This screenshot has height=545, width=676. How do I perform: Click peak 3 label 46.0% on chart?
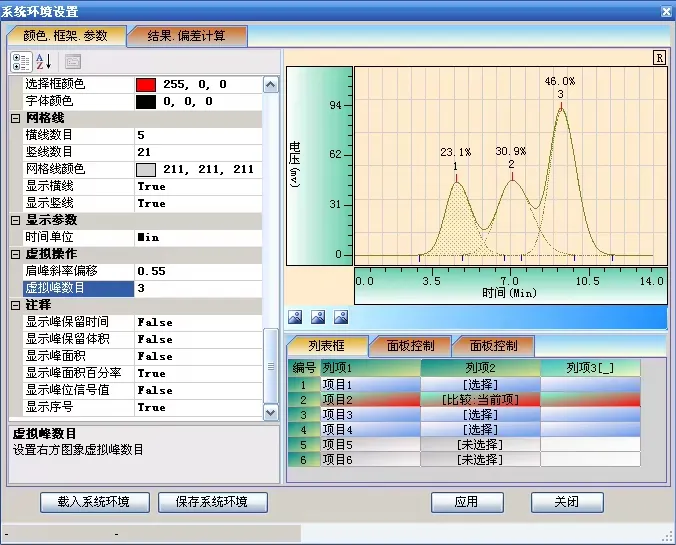(x=560, y=81)
